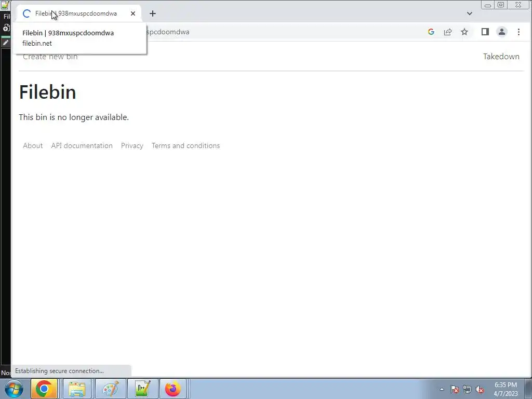Open Chrome three-dot menu

[518, 32]
